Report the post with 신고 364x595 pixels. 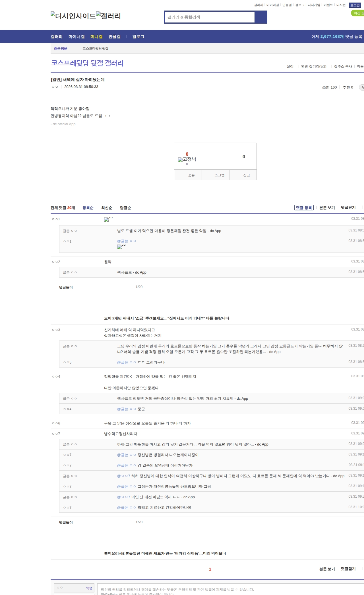coord(246,175)
